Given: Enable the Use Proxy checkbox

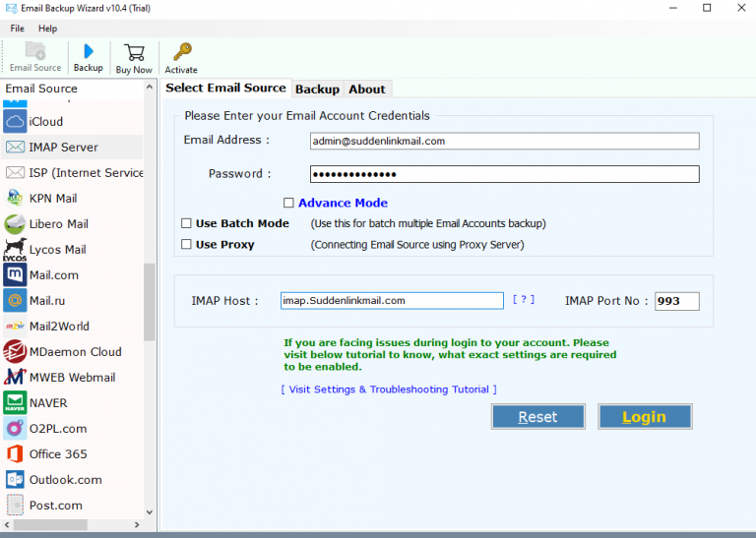Looking at the screenshot, I should click(x=187, y=245).
